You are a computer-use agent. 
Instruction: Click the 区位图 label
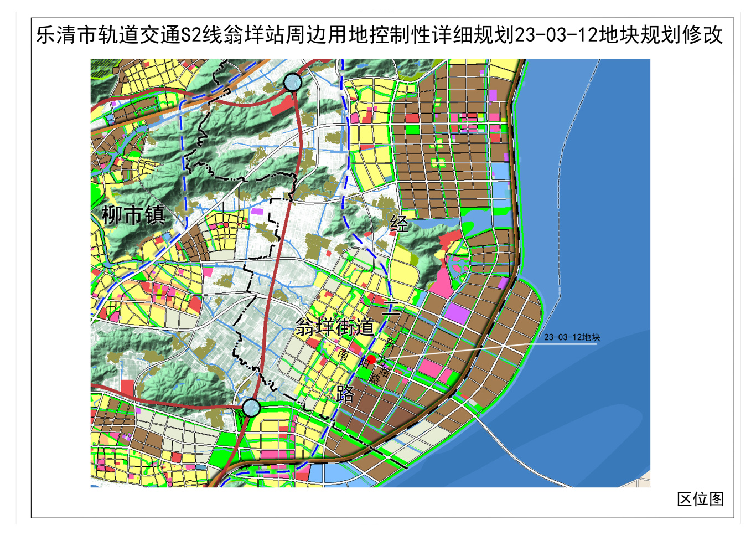coord(700,499)
